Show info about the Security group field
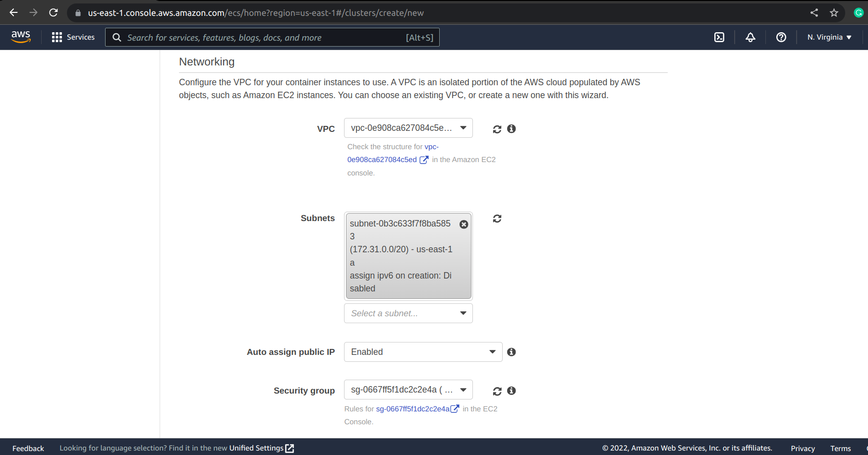This screenshot has width=868, height=455. (512, 391)
